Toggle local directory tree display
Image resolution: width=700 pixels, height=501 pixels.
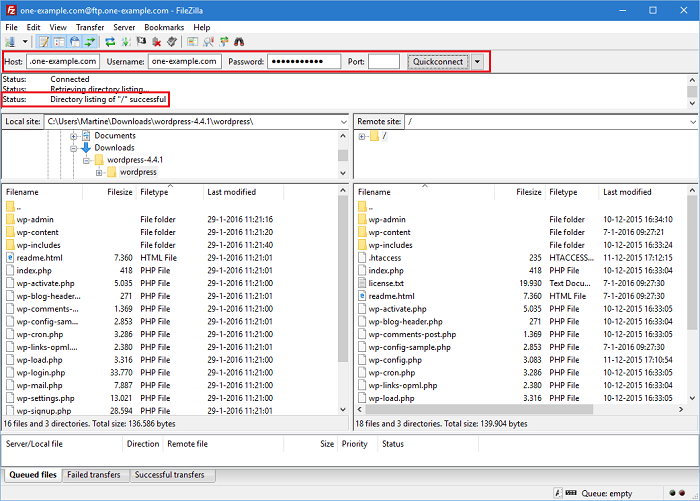[59, 42]
